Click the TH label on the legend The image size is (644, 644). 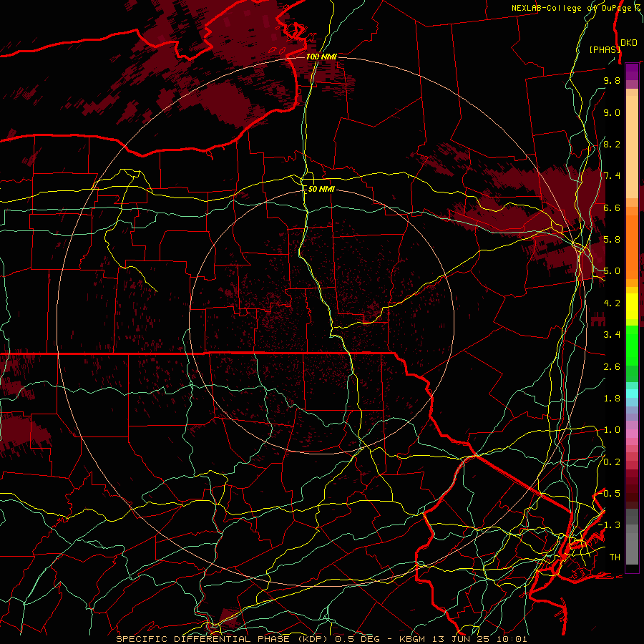[x=615, y=557]
